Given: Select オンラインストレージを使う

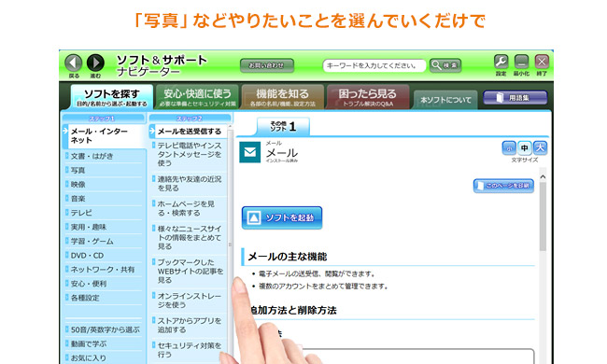Looking at the screenshot, I should point(188,301).
